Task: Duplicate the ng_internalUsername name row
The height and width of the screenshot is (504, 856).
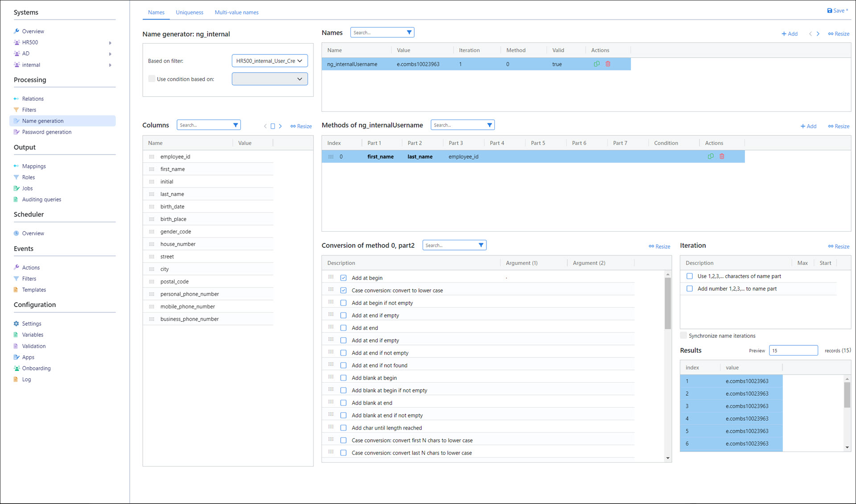Action: 597,64
